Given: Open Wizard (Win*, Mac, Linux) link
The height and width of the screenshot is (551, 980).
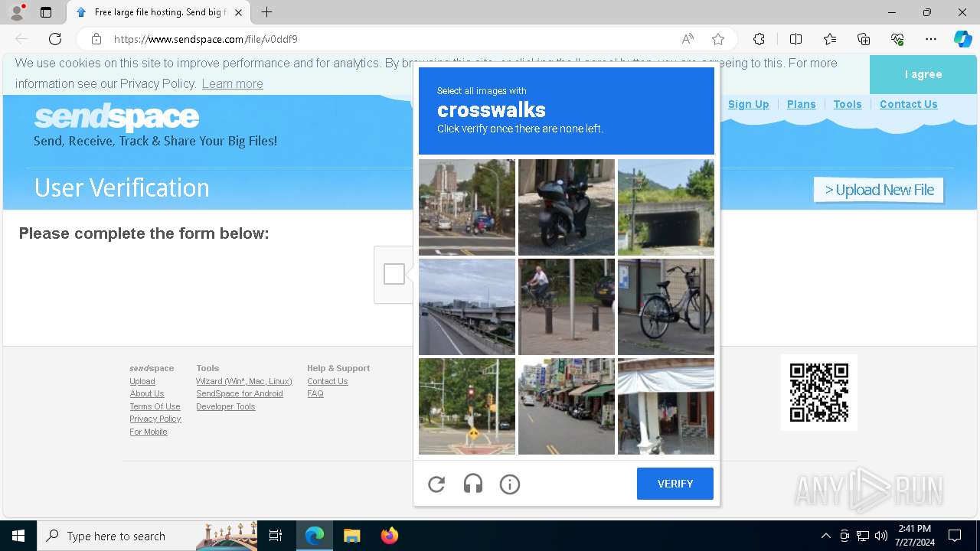Looking at the screenshot, I should tap(244, 381).
